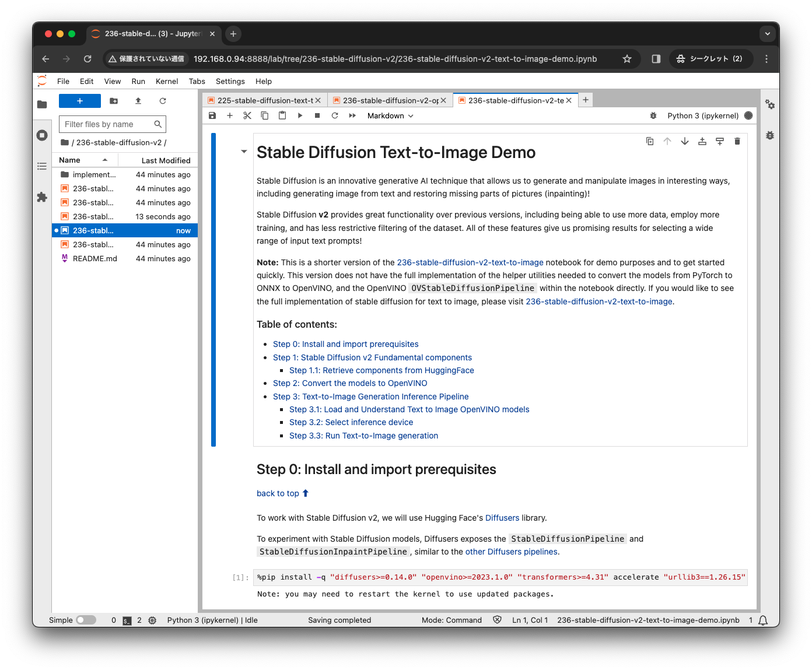This screenshot has height=670, width=812.
Task: Collapse the Stable Diffusion heading section
Action: click(244, 152)
